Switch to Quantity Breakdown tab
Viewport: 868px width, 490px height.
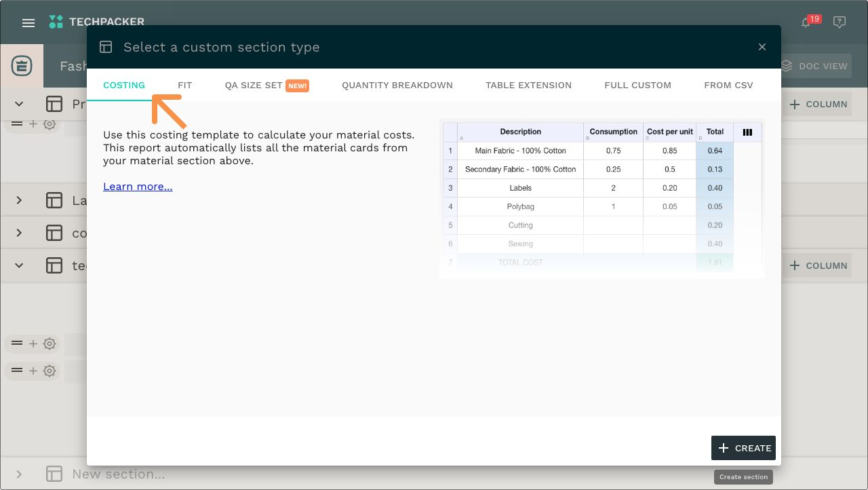397,85
